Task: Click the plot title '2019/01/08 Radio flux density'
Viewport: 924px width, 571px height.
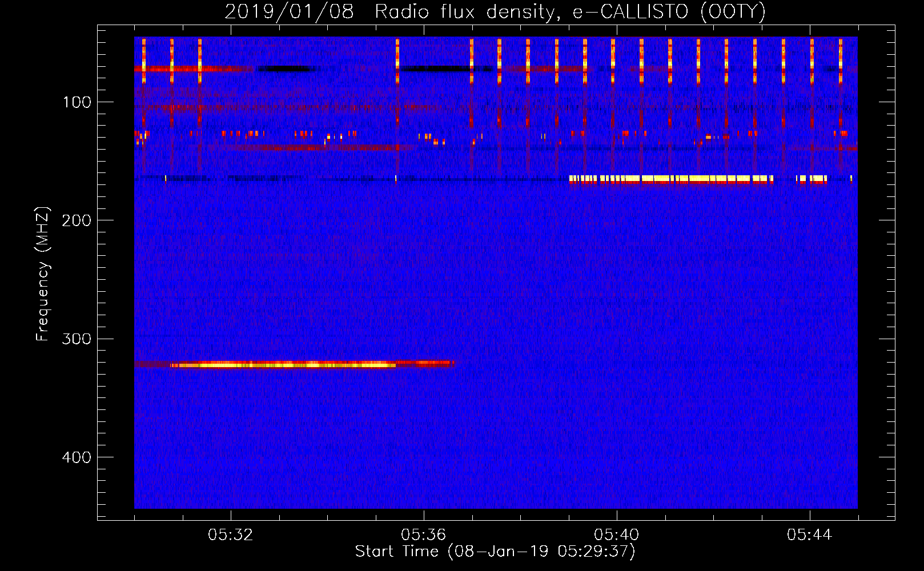Action: (x=495, y=11)
